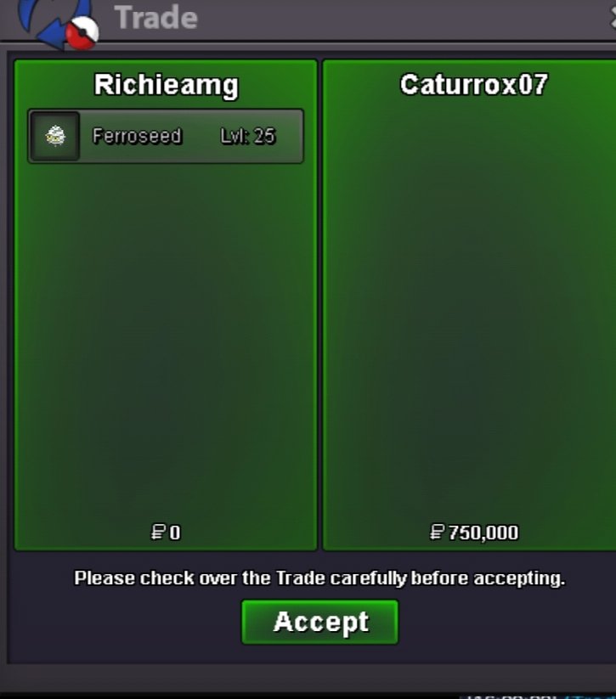This screenshot has height=699, width=616.
Task: Click the Trade window Pokéball arrows icon
Action: [58, 22]
